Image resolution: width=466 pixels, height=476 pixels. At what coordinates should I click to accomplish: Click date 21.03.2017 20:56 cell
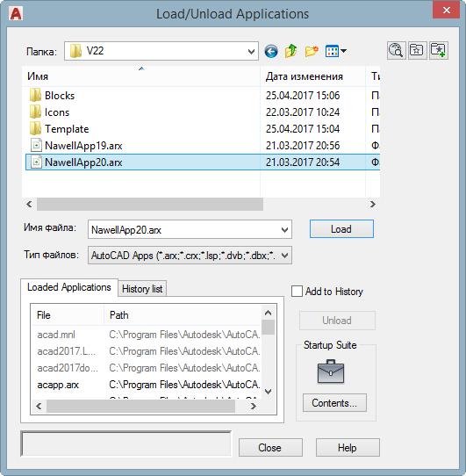coord(303,146)
